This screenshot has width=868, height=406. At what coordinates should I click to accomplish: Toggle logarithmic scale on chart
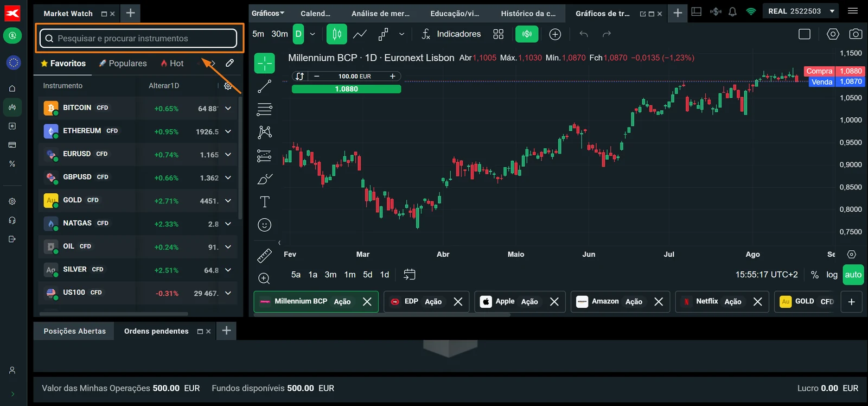832,275
